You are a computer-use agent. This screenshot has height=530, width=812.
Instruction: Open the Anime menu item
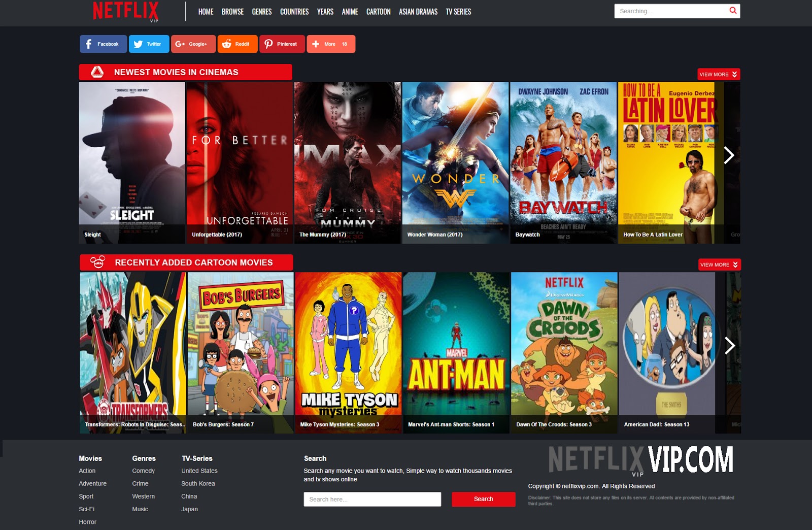click(x=350, y=12)
